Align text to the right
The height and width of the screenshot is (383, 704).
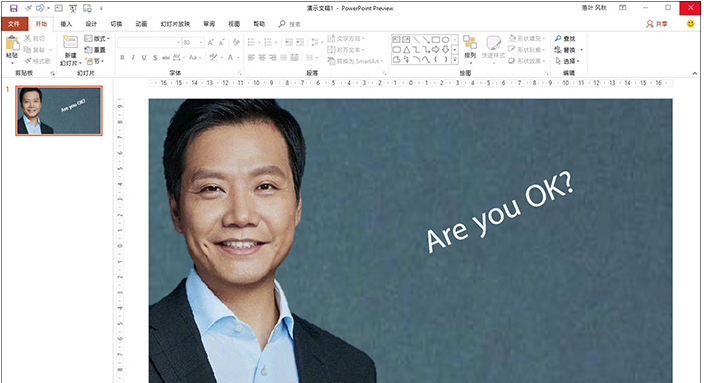[273, 57]
